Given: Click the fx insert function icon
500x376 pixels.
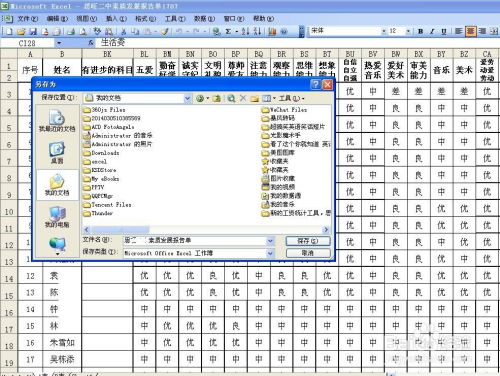Looking at the screenshot, I should pos(91,43).
